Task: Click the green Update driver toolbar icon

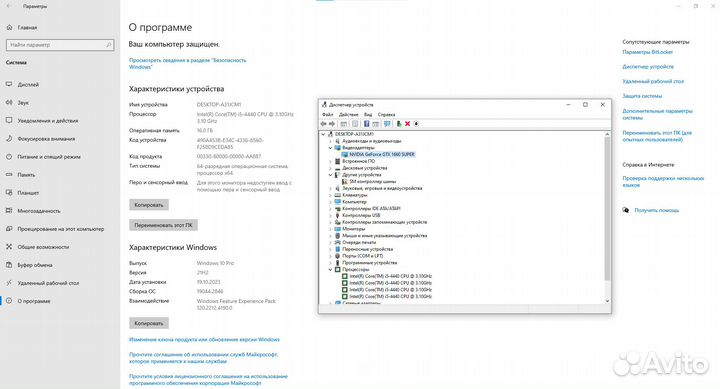Action: coord(399,124)
